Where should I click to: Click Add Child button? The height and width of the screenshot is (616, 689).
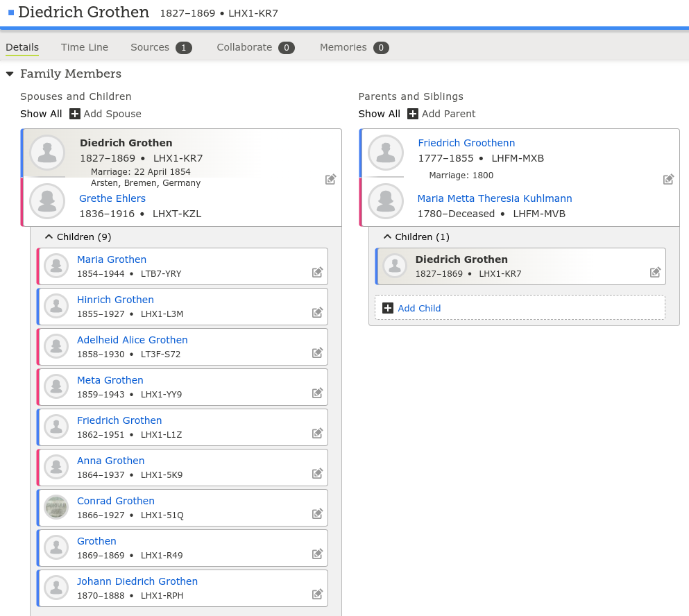point(418,308)
